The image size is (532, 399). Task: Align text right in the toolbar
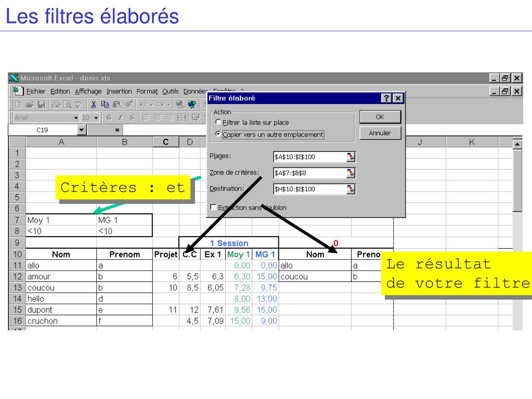(x=170, y=118)
